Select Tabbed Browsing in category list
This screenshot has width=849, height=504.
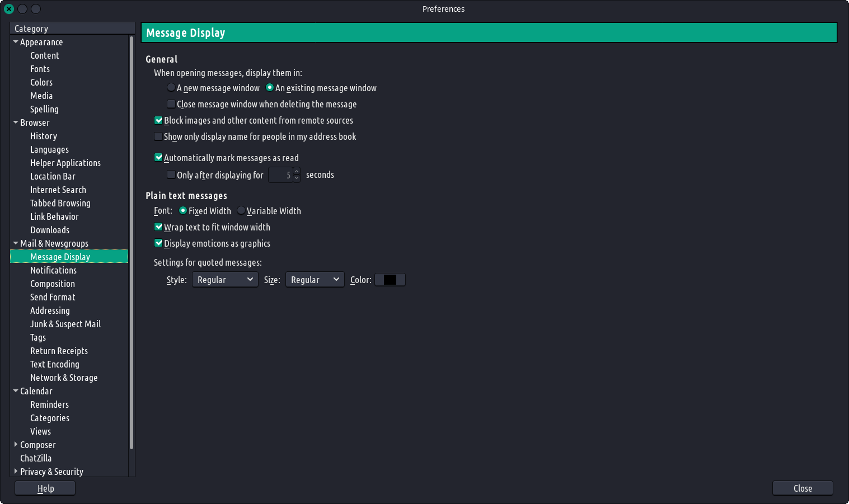click(x=60, y=203)
